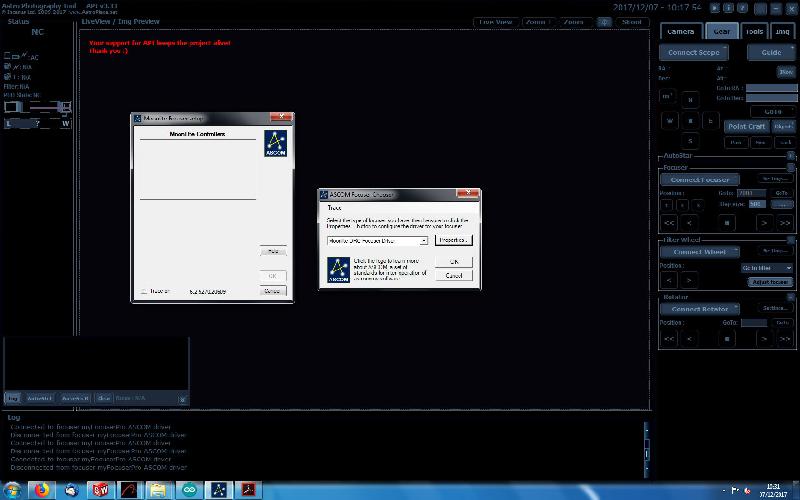
Task: Stop focuser movement with square button
Action: (727, 223)
